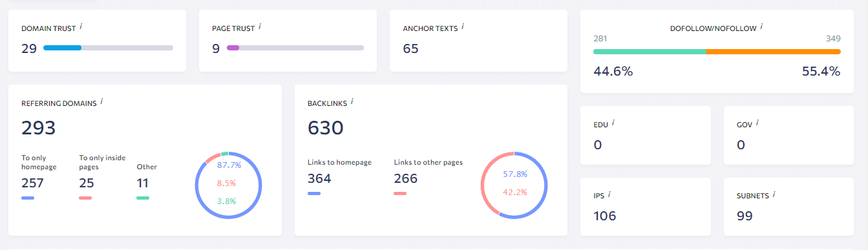This screenshot has height=250, width=868.
Task: Click the info icon next to GOV
Action: click(x=757, y=122)
